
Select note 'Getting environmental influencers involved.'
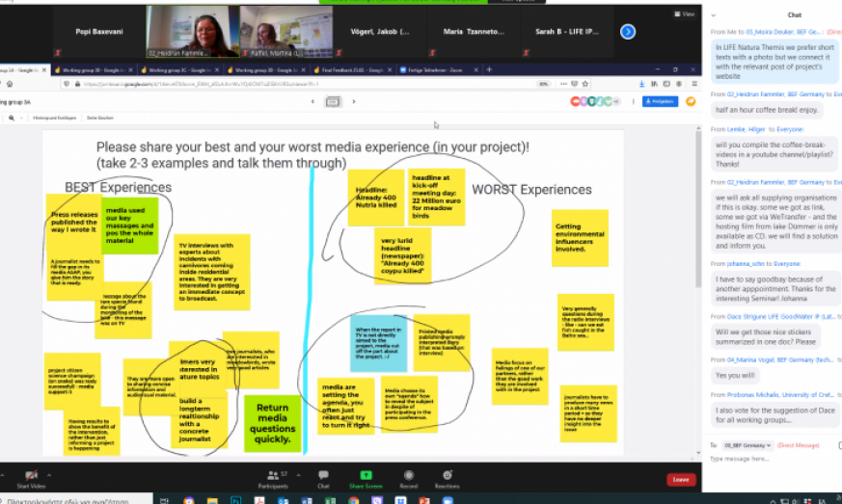[x=580, y=238]
